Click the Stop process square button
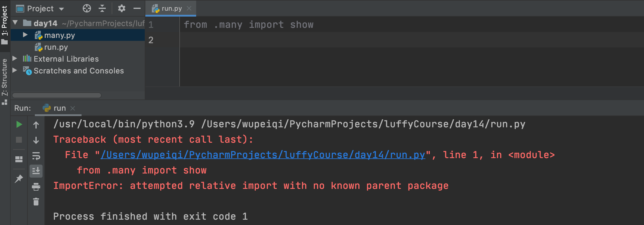 click(19, 140)
